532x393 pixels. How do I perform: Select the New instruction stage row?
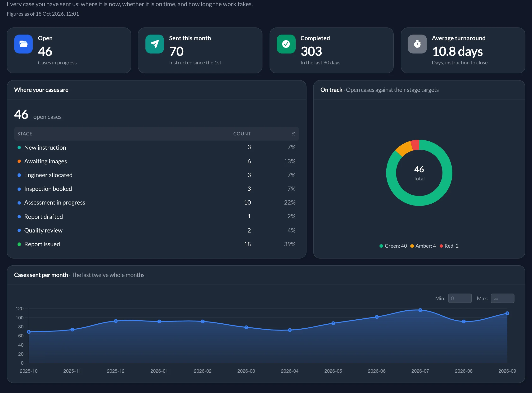156,147
